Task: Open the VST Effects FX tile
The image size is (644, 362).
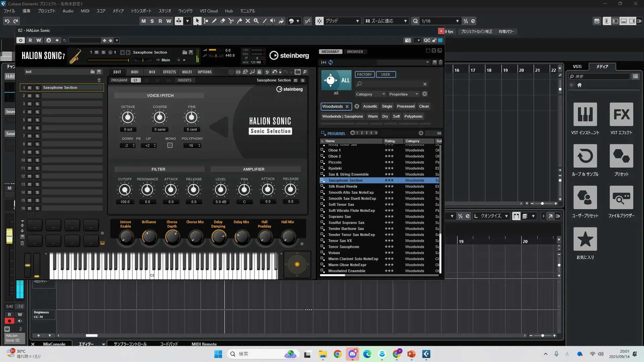Action: (x=621, y=115)
